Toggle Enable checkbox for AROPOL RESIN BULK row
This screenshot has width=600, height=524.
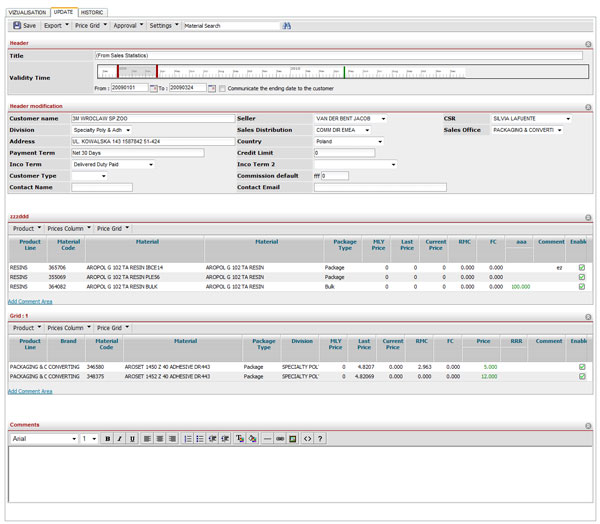pos(581,287)
